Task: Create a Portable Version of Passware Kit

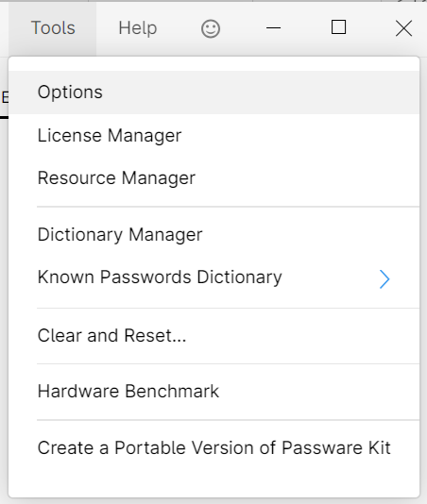Action: (x=214, y=447)
